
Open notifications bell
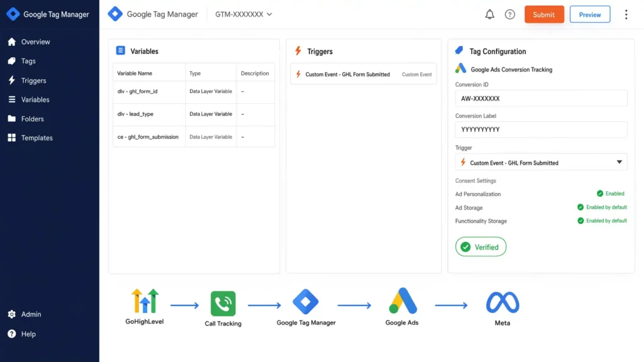[489, 14]
